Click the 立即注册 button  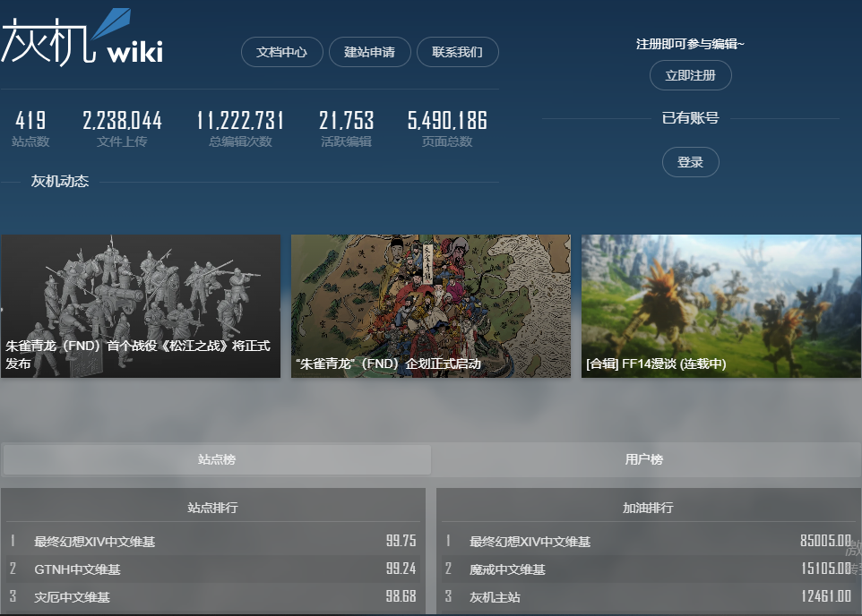pyautogui.click(x=691, y=75)
